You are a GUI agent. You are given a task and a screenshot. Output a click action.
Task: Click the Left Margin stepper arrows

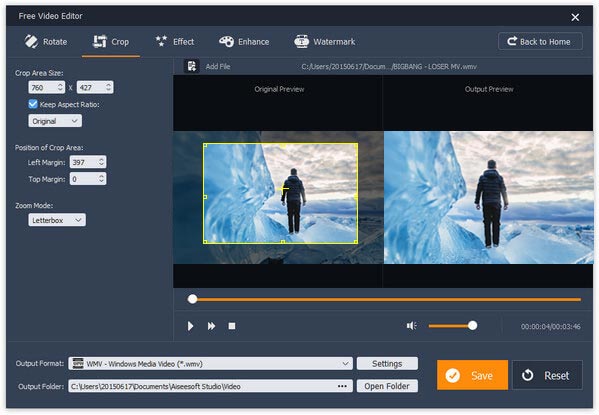(x=101, y=162)
